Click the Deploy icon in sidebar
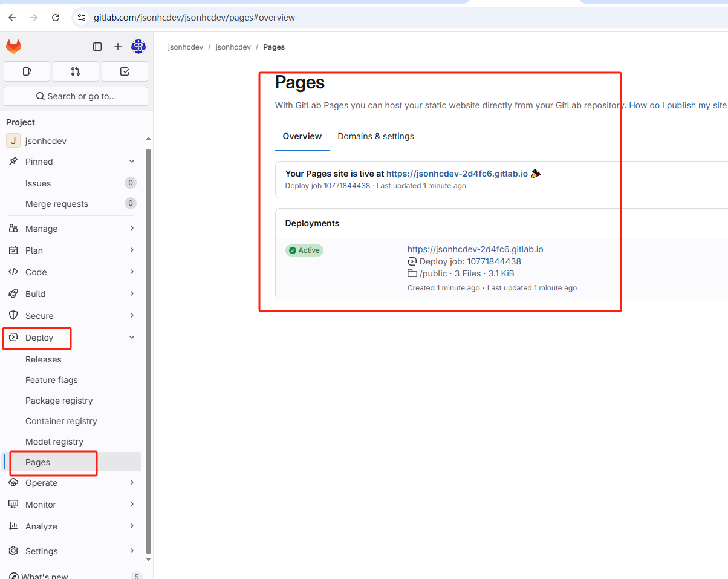The height and width of the screenshot is (579, 728). pos(13,338)
